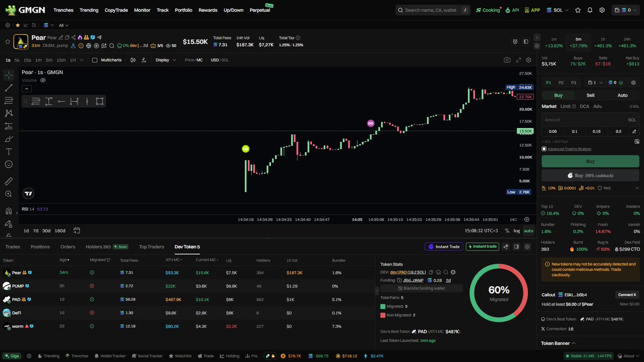Switch chart display to Price
The height and width of the screenshot is (362, 644).
[189, 60]
